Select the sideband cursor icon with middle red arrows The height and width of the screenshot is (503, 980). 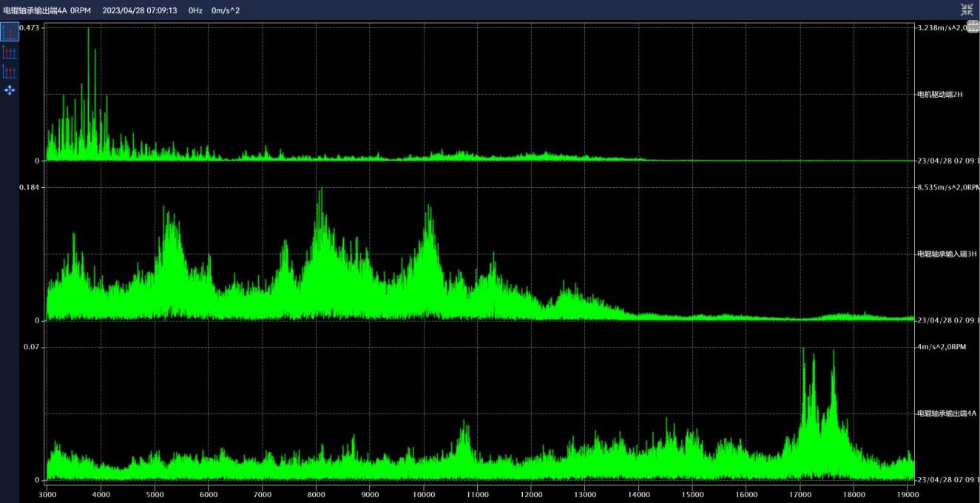pyautogui.click(x=10, y=71)
